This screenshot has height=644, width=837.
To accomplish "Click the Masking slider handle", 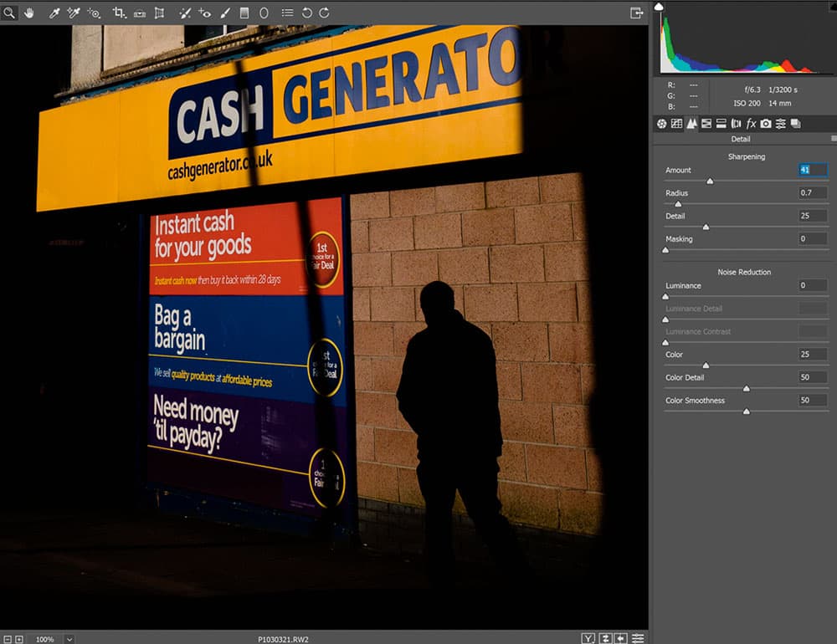I will coord(665,250).
